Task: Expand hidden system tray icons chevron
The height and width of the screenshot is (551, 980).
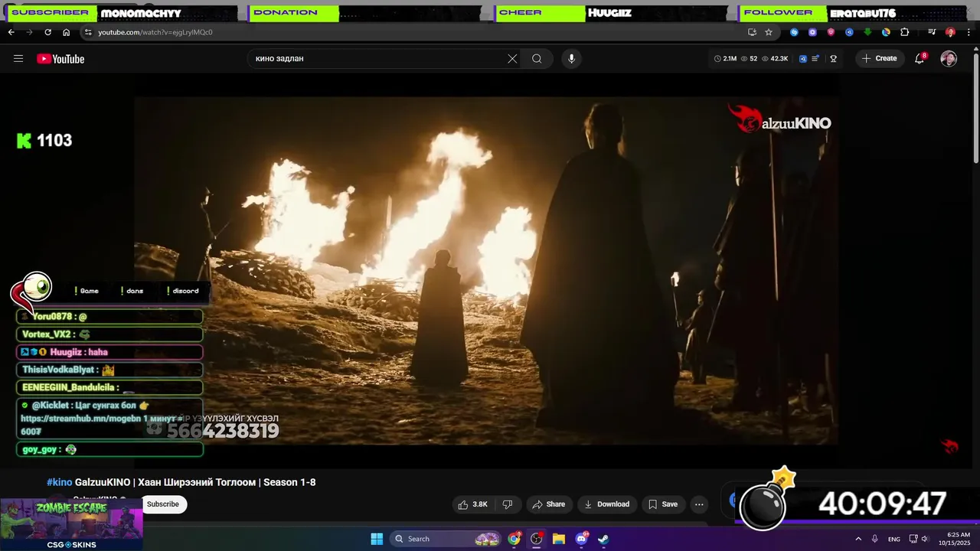Action: click(x=858, y=539)
